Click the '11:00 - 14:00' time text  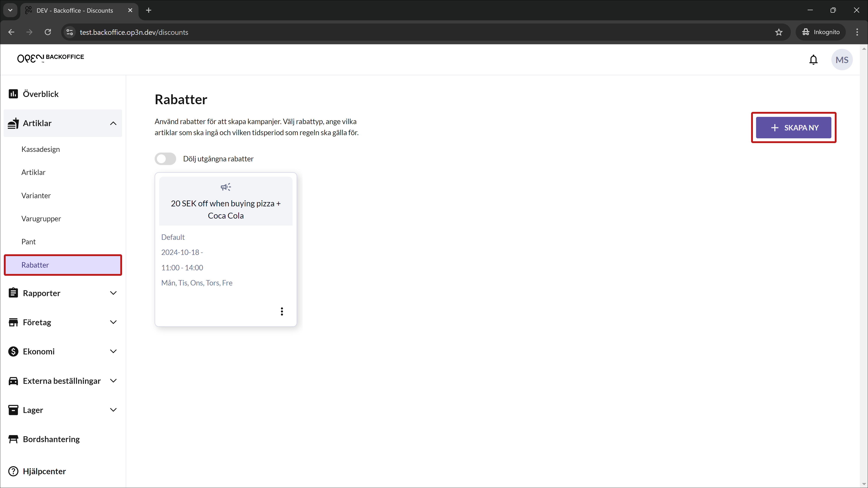pyautogui.click(x=182, y=268)
